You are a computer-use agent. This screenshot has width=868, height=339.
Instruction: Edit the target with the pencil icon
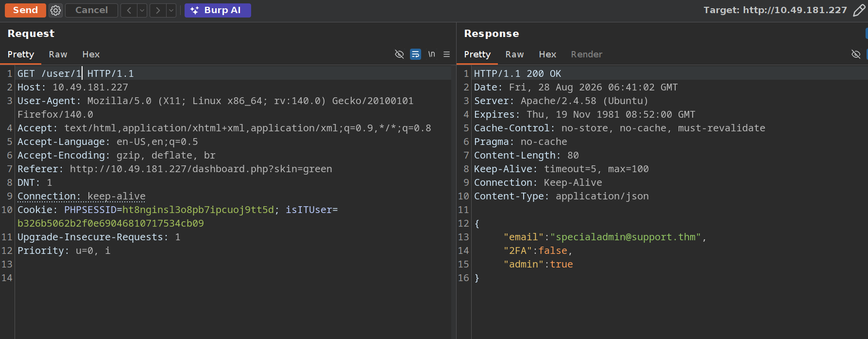tap(859, 10)
